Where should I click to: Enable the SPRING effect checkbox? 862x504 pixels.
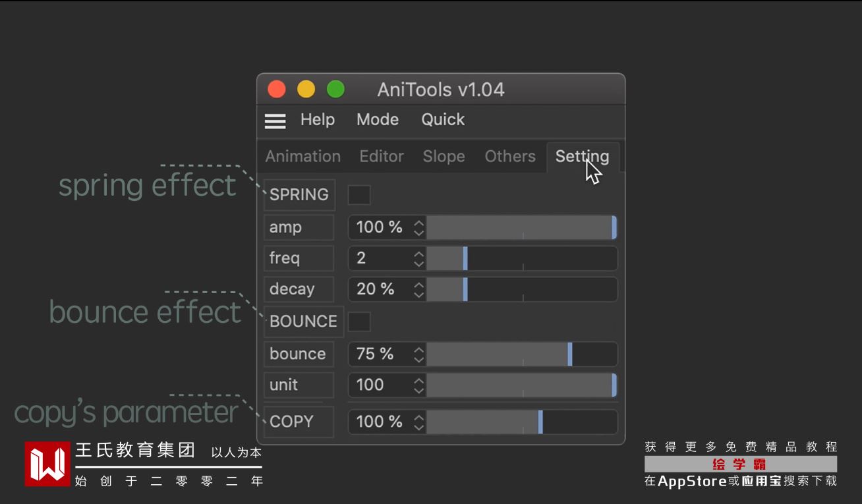[x=359, y=195]
